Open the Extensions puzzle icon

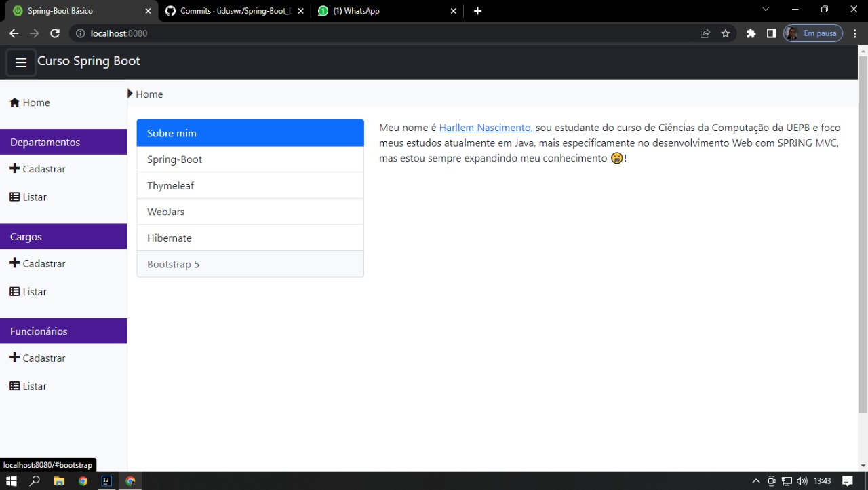pyautogui.click(x=751, y=33)
